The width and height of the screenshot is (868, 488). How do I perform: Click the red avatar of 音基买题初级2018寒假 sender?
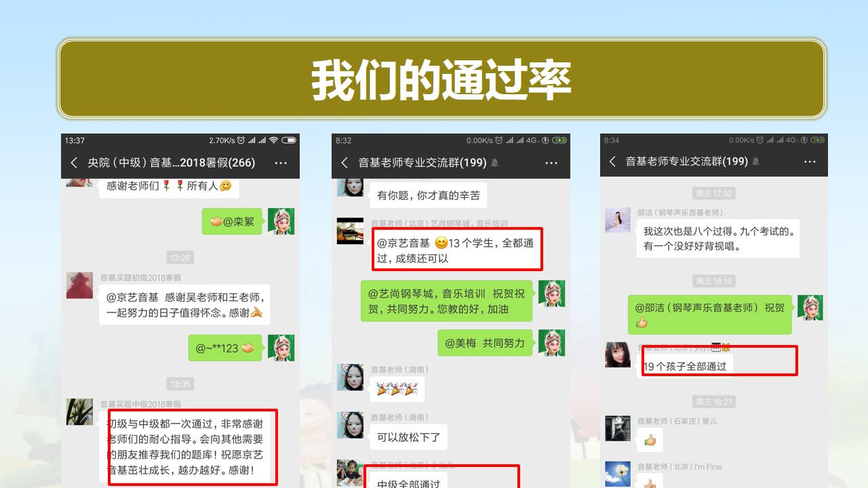click(79, 285)
